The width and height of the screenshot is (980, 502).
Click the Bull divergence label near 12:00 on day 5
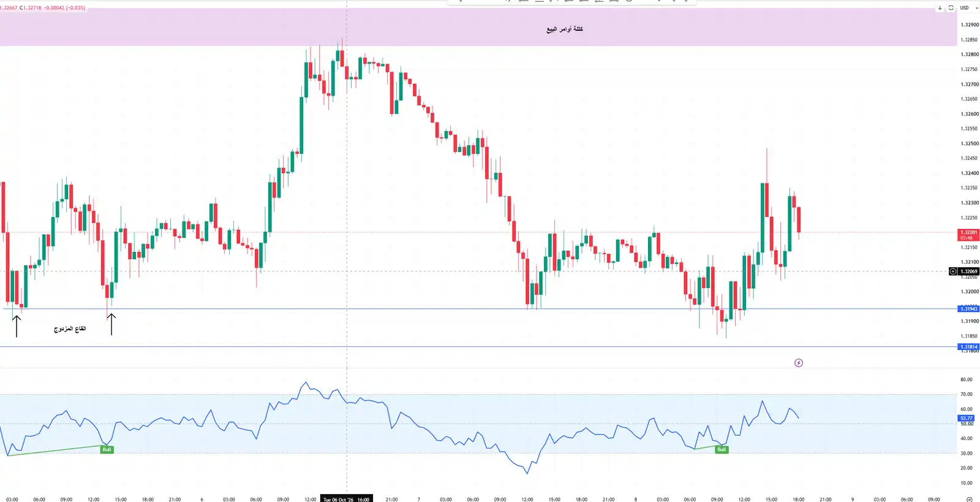107,449
